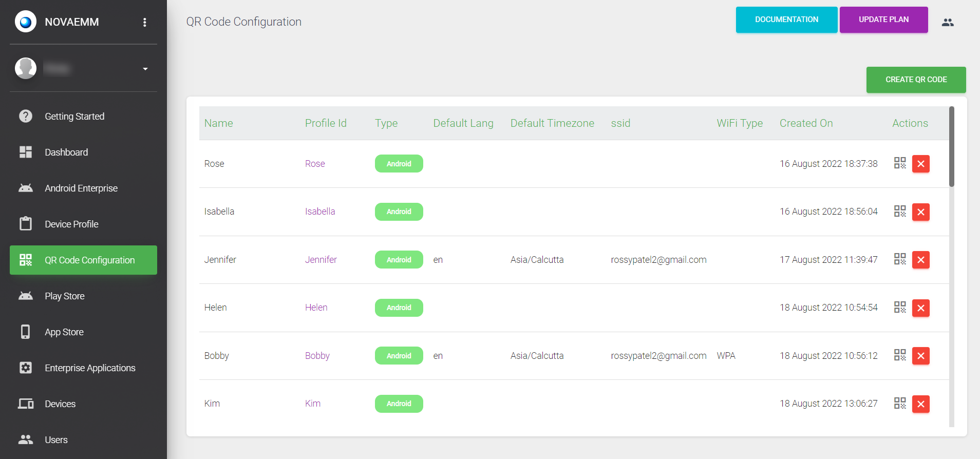The height and width of the screenshot is (459, 980).
Task: Delete the Kim QR code entry
Action: pyautogui.click(x=920, y=404)
